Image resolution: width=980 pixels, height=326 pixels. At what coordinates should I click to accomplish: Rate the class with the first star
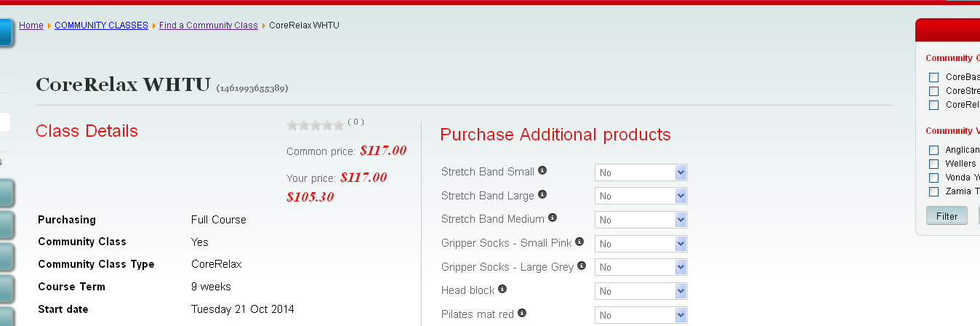pos(292,125)
